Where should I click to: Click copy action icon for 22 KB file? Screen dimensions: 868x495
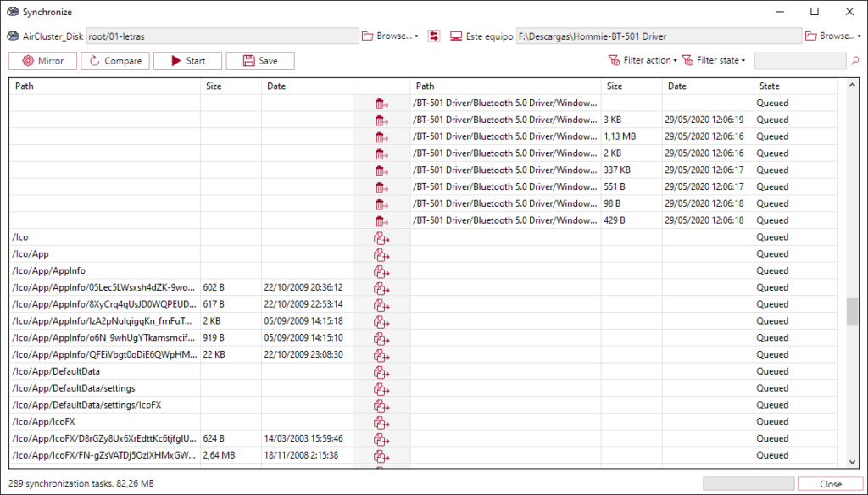tap(381, 355)
